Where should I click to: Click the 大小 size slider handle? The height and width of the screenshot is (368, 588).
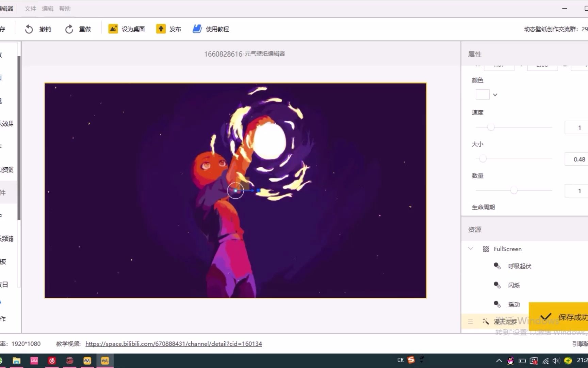[483, 158]
